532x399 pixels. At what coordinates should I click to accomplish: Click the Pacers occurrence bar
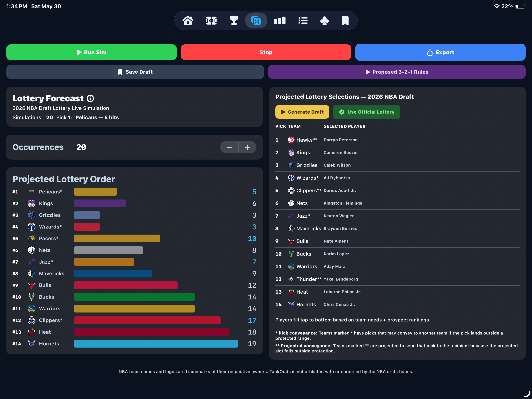point(117,238)
